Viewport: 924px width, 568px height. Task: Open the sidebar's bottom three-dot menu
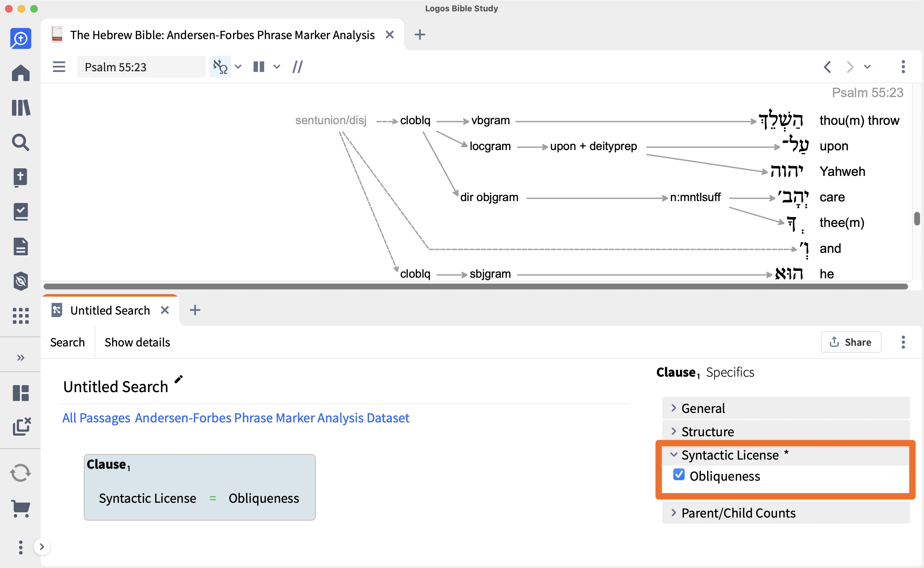tap(21, 547)
